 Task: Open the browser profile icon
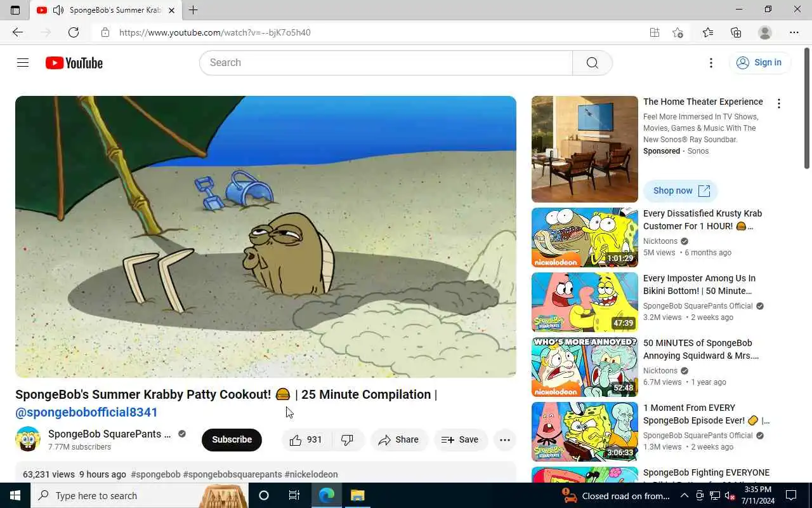pos(765,32)
